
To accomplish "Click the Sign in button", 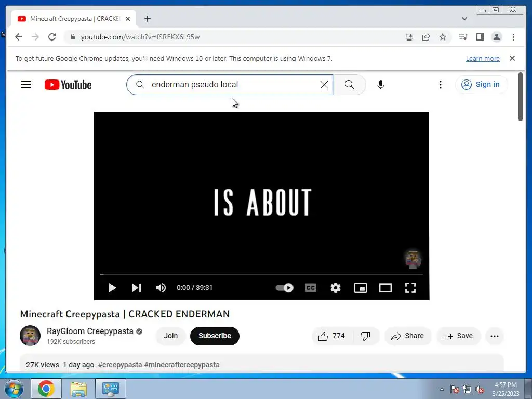I will click(481, 85).
